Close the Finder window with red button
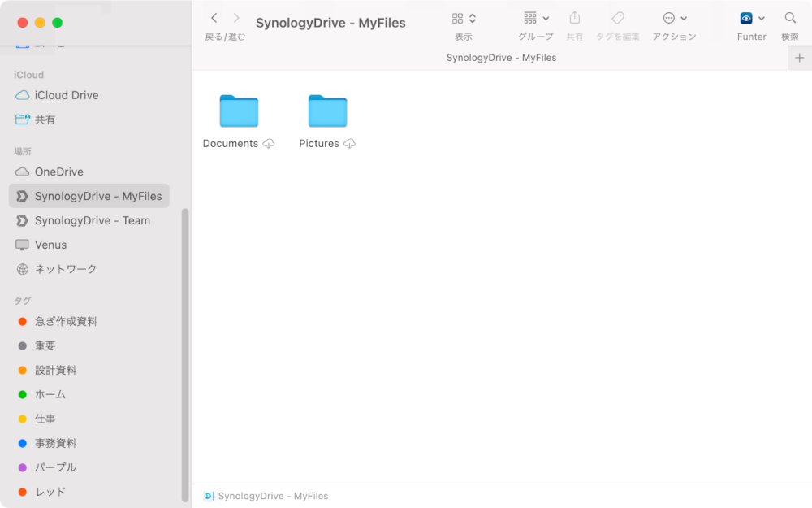The width and height of the screenshot is (812, 508). click(22, 22)
